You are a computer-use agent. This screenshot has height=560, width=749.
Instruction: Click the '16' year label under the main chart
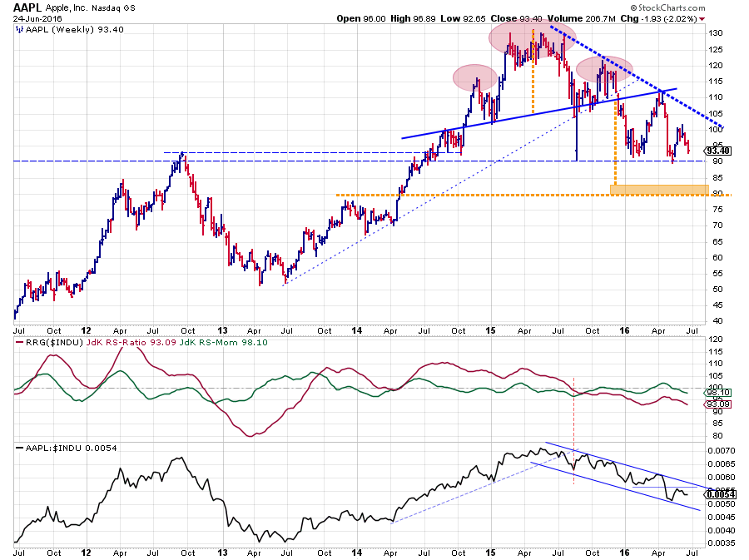click(624, 330)
